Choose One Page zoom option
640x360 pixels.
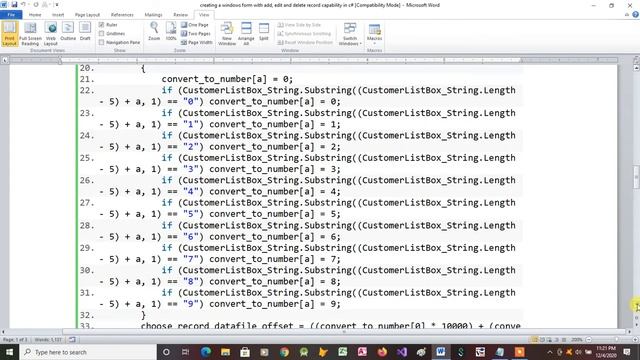195,25
